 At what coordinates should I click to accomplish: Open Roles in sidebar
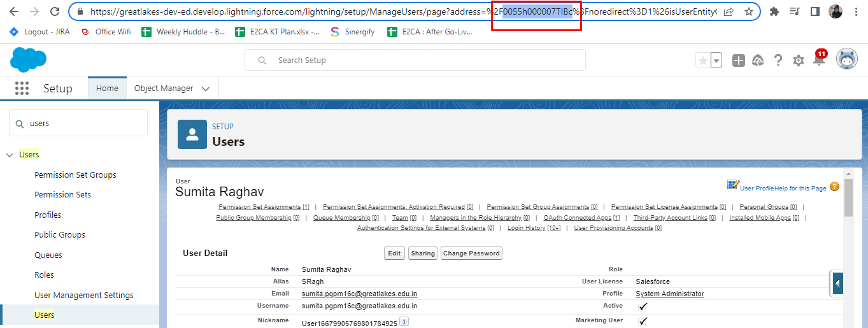pos(44,275)
